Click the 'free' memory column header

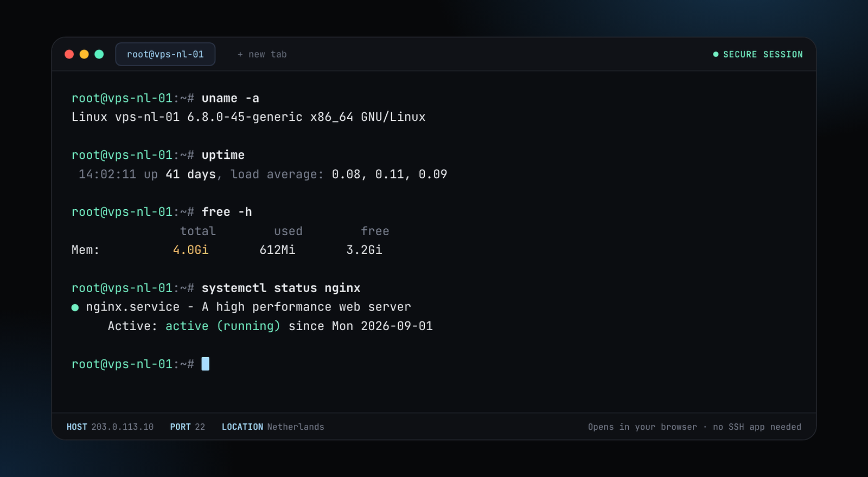375,231
